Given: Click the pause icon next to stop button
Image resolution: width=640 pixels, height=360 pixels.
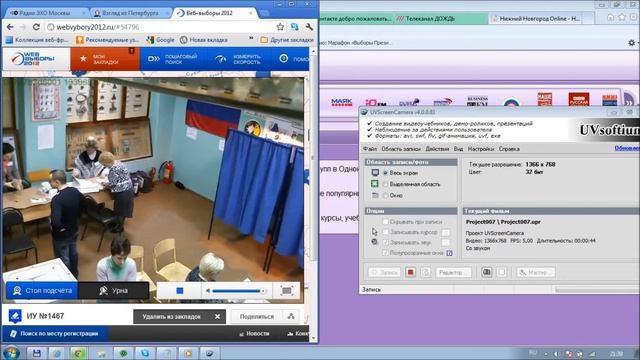Looking at the screenshot, I should (426, 272).
